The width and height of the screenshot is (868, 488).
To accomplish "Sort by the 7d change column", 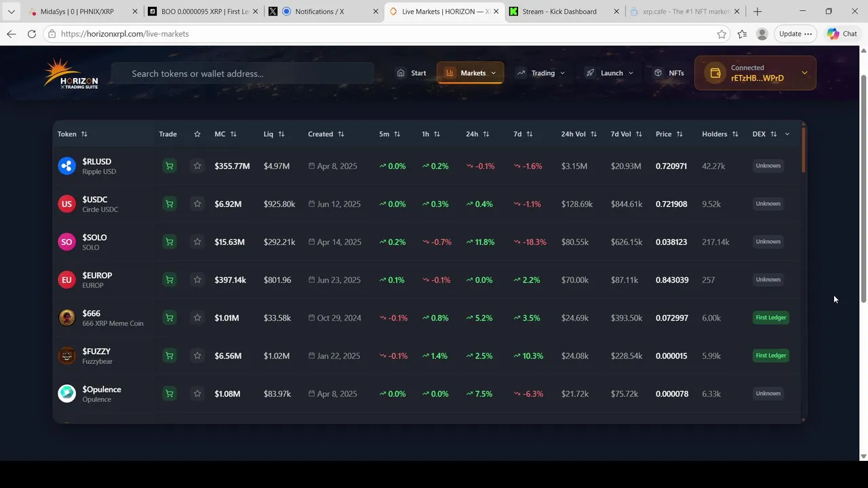I will click(x=523, y=134).
